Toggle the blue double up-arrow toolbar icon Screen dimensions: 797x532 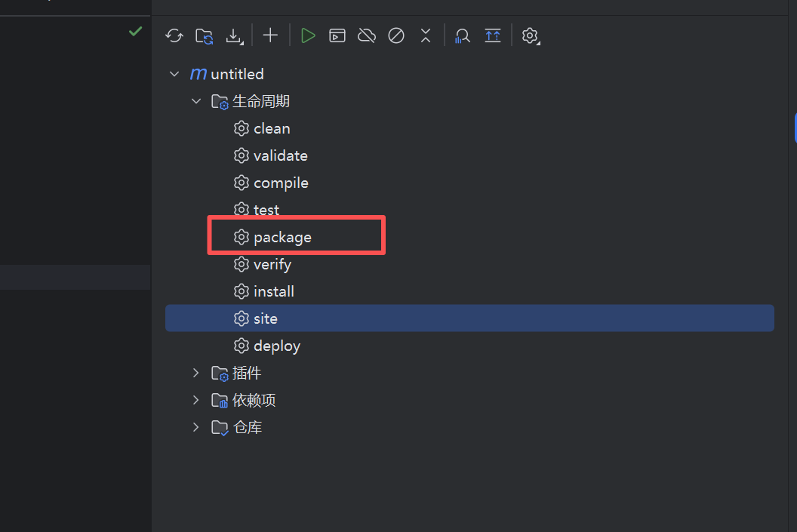(x=493, y=35)
